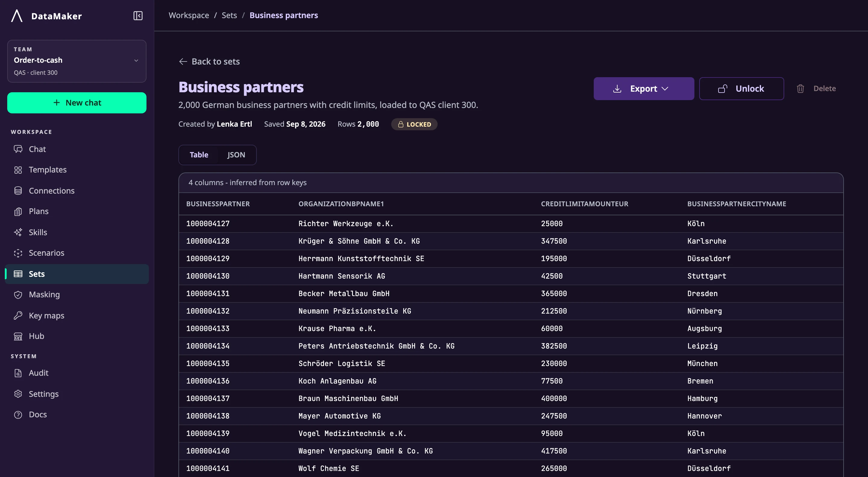Click creator name Lenka Ertl

[x=234, y=124]
